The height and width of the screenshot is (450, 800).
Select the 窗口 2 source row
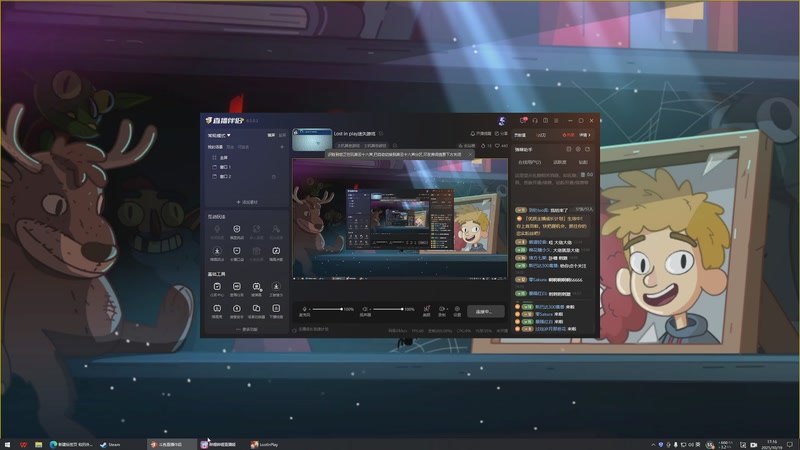pos(245,177)
